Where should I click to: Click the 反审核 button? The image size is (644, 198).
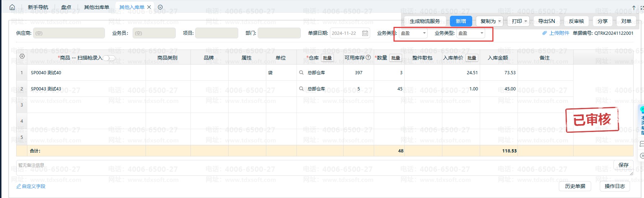(576, 21)
